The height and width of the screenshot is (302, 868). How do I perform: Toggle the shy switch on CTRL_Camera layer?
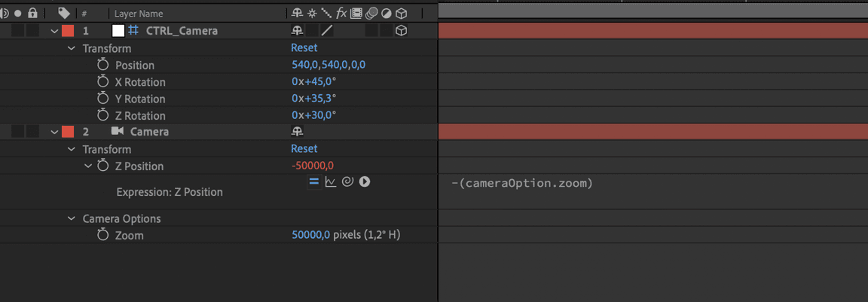pos(298,31)
